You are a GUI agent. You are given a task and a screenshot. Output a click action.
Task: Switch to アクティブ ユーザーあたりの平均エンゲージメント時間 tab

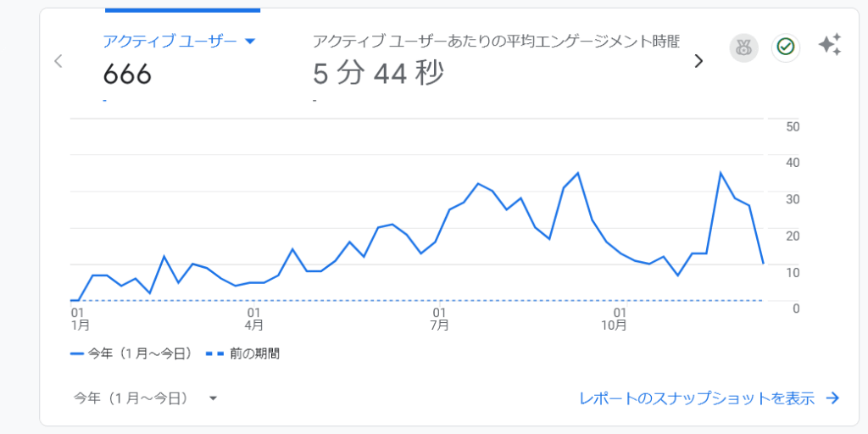coord(496,42)
